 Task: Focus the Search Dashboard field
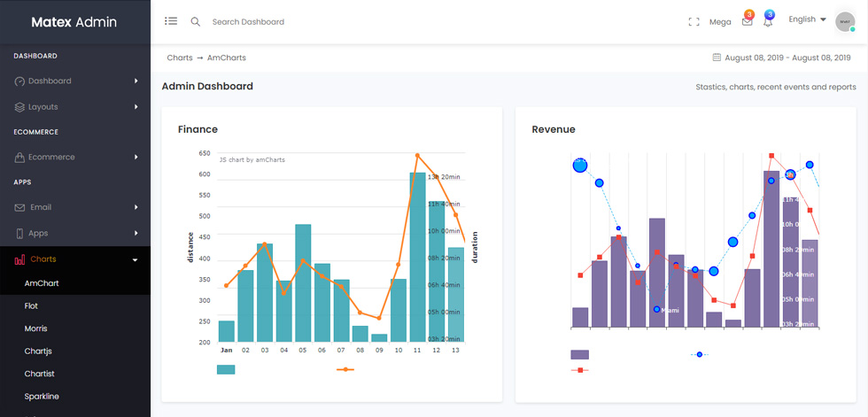point(249,21)
